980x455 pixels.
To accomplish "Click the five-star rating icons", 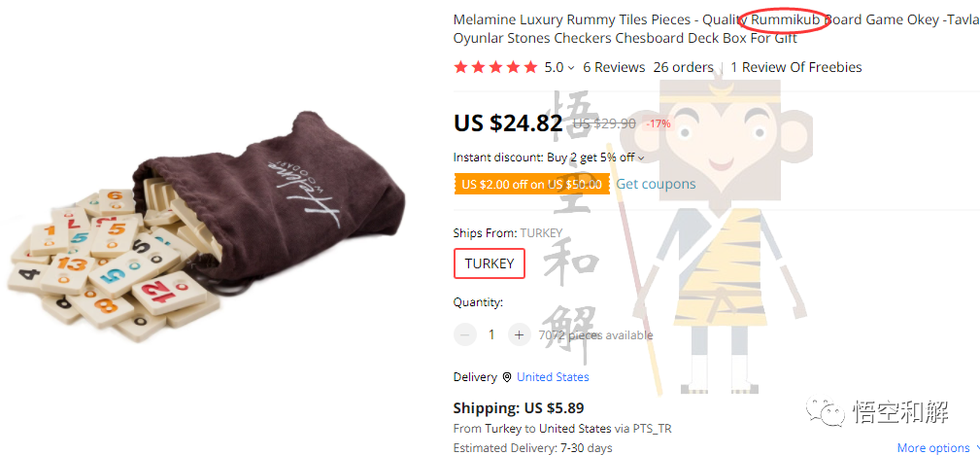I will (x=495, y=67).
